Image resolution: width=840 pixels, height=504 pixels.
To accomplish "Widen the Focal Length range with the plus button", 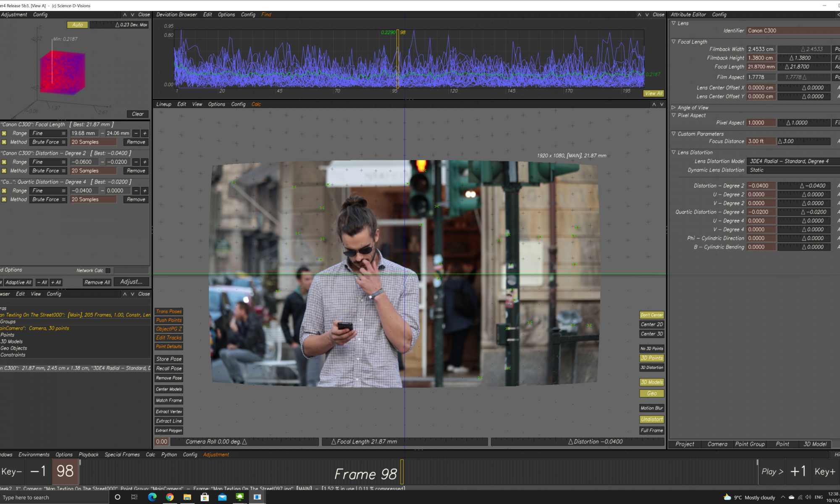I will click(x=145, y=133).
